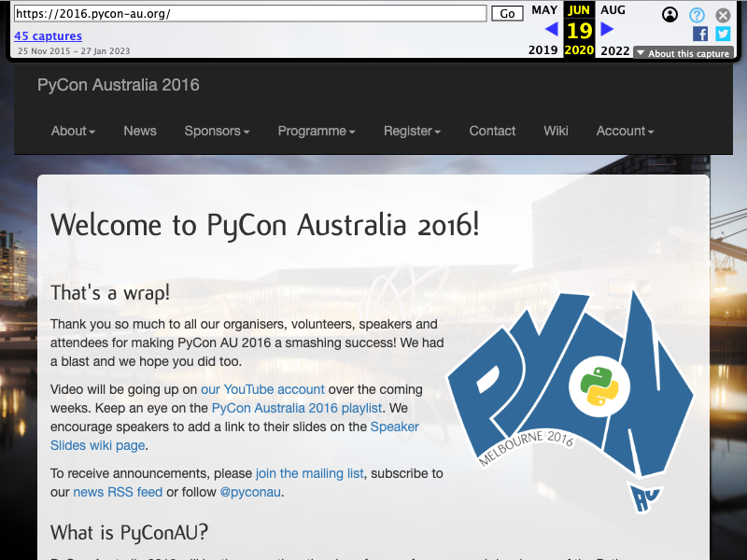Screen dimensions: 747x560
Task: Click join the mailing list link
Action: pos(310,473)
